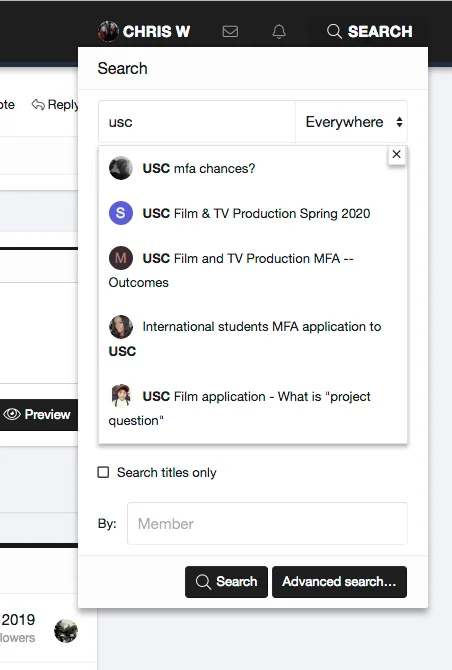
Task: Click the purple S avatar icon
Action: (x=121, y=213)
